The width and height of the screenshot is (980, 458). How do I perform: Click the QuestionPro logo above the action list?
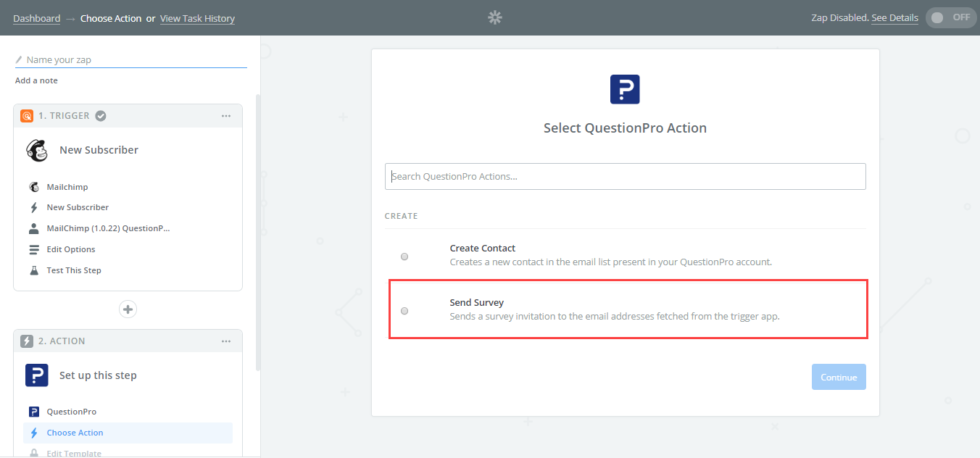click(x=625, y=89)
